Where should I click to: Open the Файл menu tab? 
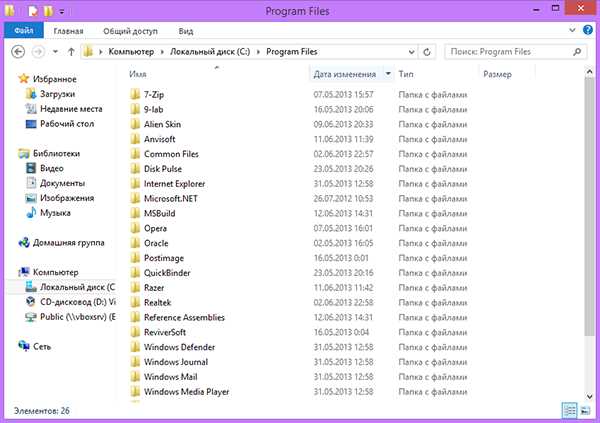pos(24,30)
